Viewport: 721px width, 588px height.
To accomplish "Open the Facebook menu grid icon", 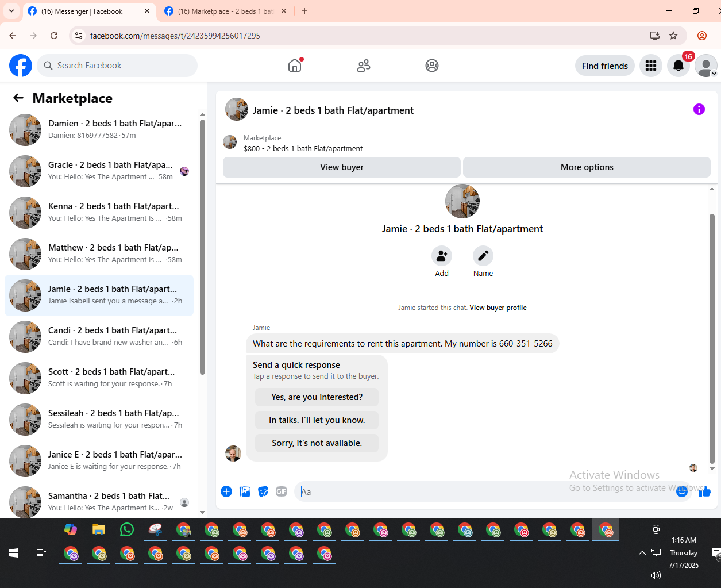I will (x=651, y=66).
